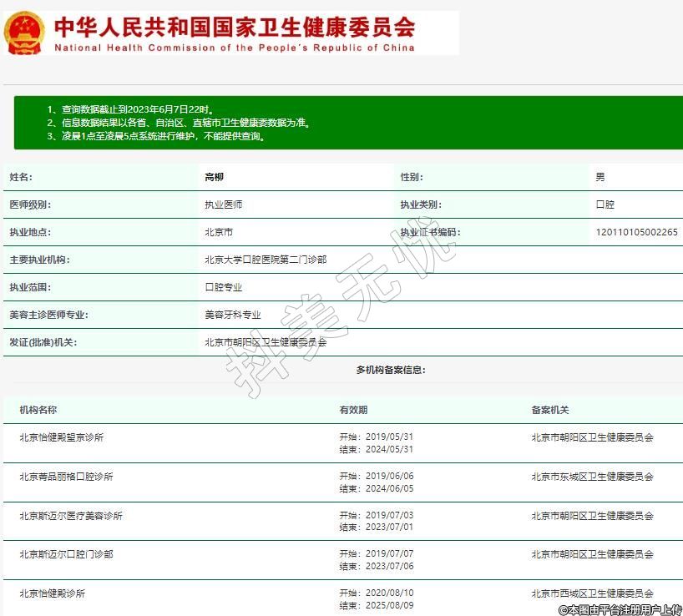Viewport: 683px width, 616px height.
Task: Select the doctor name 高柳
Action: (x=215, y=177)
